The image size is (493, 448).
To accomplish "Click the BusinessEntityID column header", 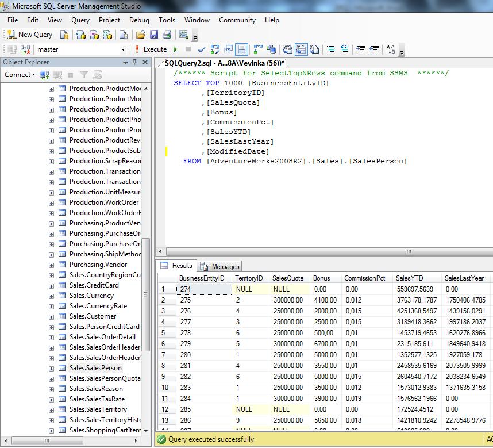I will 204,278.
